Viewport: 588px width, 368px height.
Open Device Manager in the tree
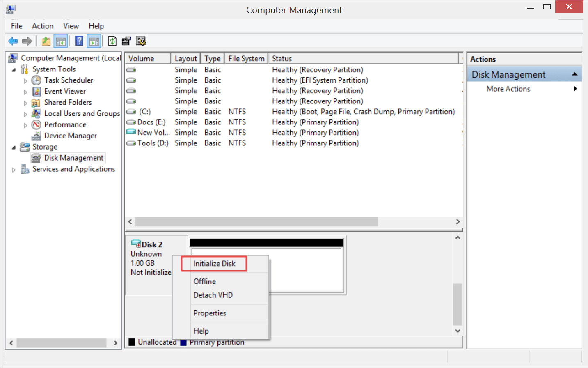70,136
